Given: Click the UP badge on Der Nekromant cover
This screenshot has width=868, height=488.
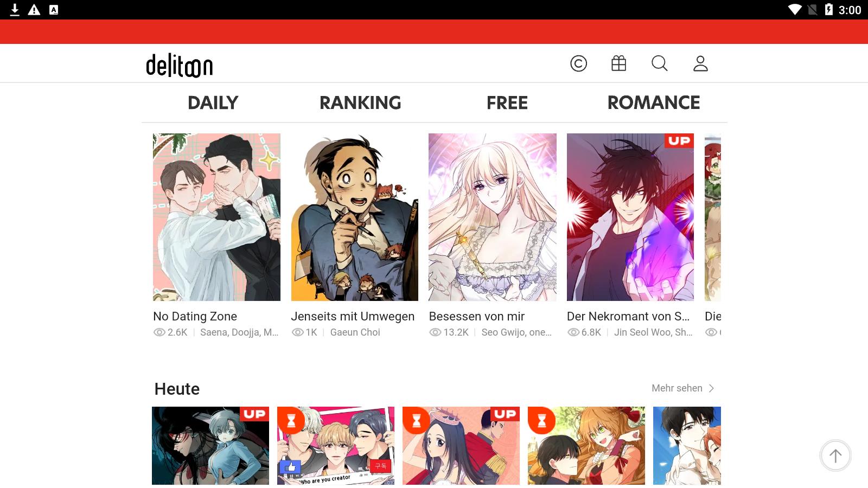Looking at the screenshot, I should (679, 141).
